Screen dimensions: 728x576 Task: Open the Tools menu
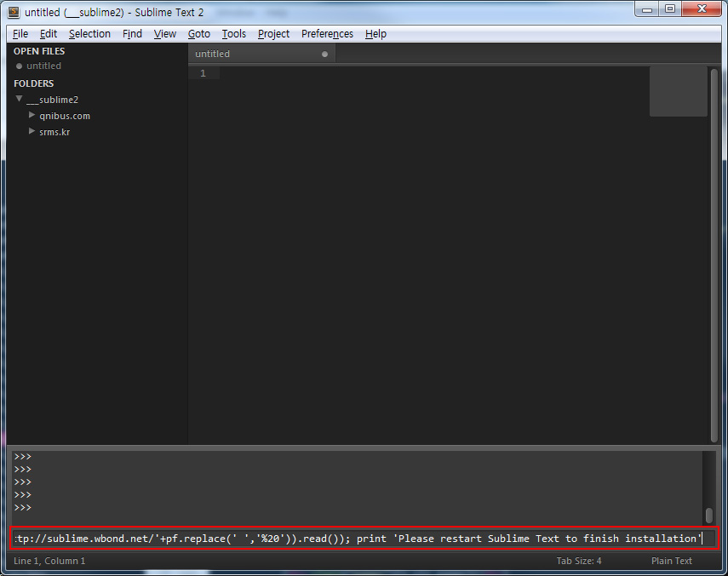[233, 34]
